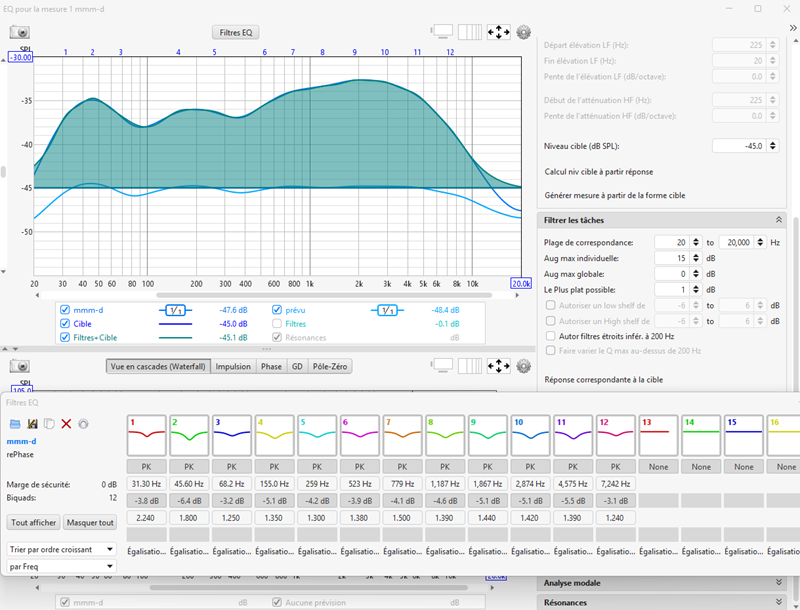Open filter 13 None type selector
Viewport: 800px width, 610px height.
tap(658, 467)
